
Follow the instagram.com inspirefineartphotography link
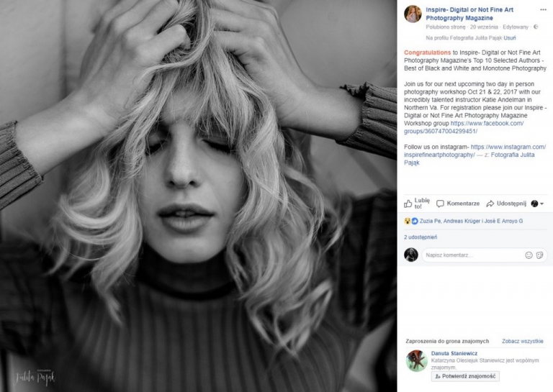tap(475, 151)
